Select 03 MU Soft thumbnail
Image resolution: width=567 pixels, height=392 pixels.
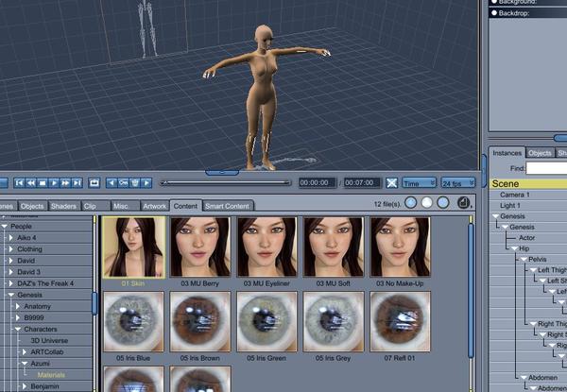333,247
